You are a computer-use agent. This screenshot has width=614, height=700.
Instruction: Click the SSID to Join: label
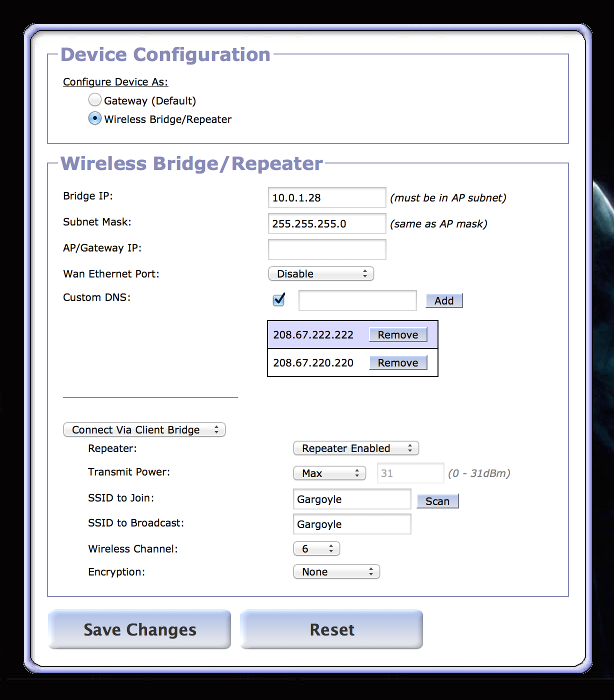121,498
